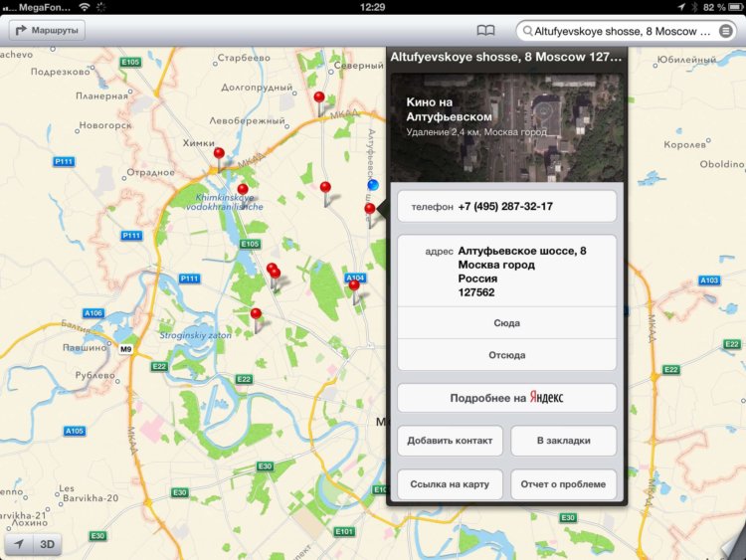Select the red pin attached to the popup

pyautogui.click(x=370, y=209)
